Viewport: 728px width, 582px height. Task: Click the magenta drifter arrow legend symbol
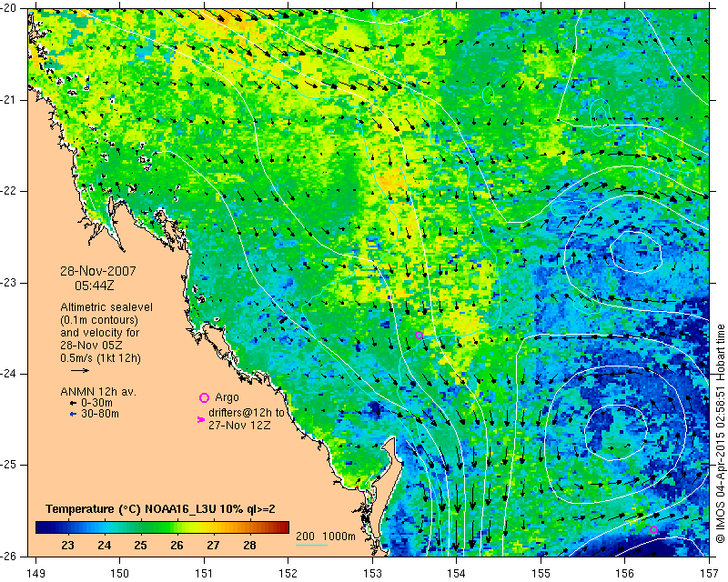pyautogui.click(x=200, y=419)
